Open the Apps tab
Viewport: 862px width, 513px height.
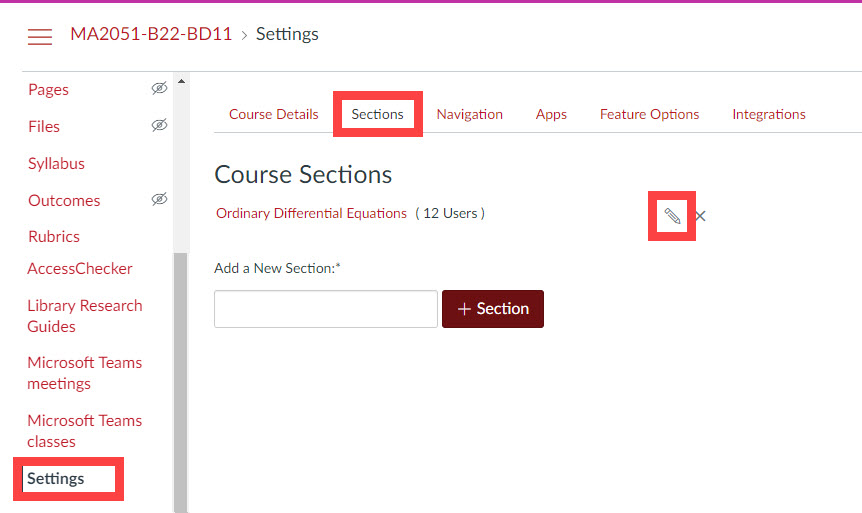click(x=551, y=114)
